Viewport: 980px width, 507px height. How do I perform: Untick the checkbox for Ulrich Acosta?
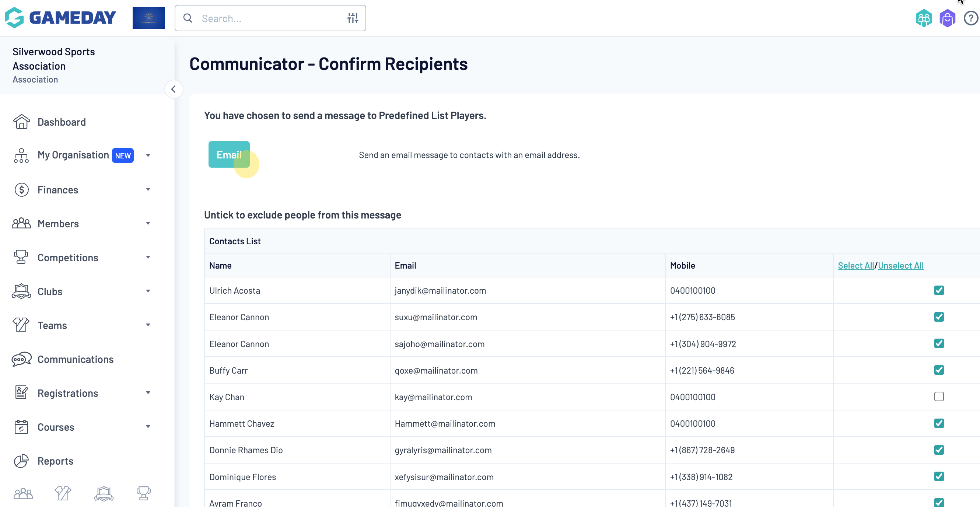[x=938, y=291]
